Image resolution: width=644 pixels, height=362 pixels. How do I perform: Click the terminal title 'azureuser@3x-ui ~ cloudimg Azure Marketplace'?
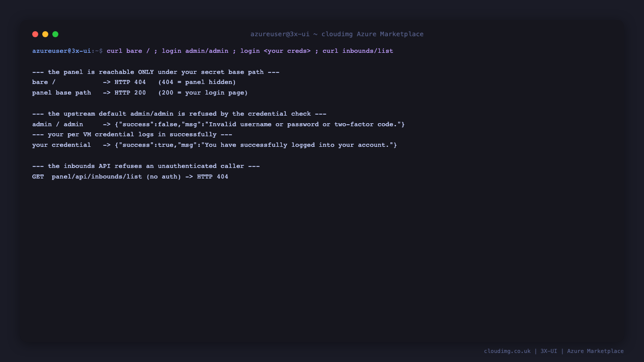tap(337, 34)
